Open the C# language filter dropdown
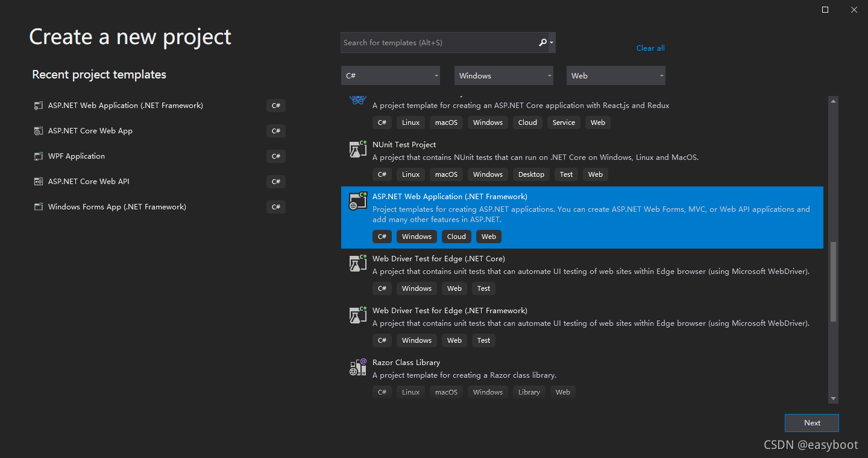This screenshot has width=868, height=458. [390, 75]
